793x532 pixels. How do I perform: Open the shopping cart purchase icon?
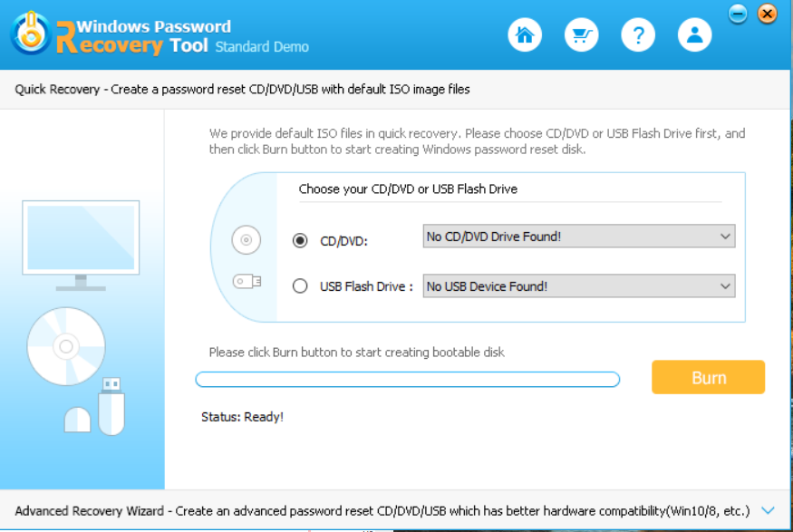[581, 35]
